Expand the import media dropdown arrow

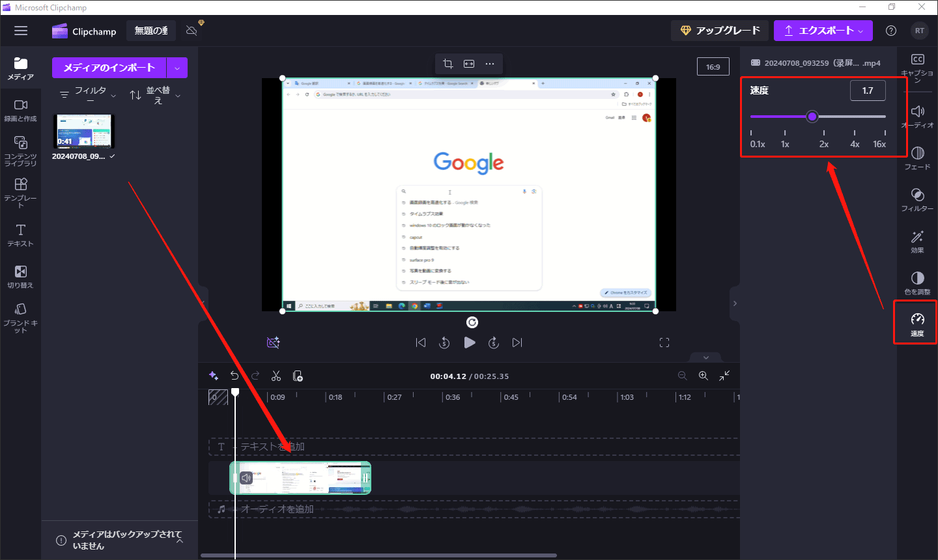[177, 68]
